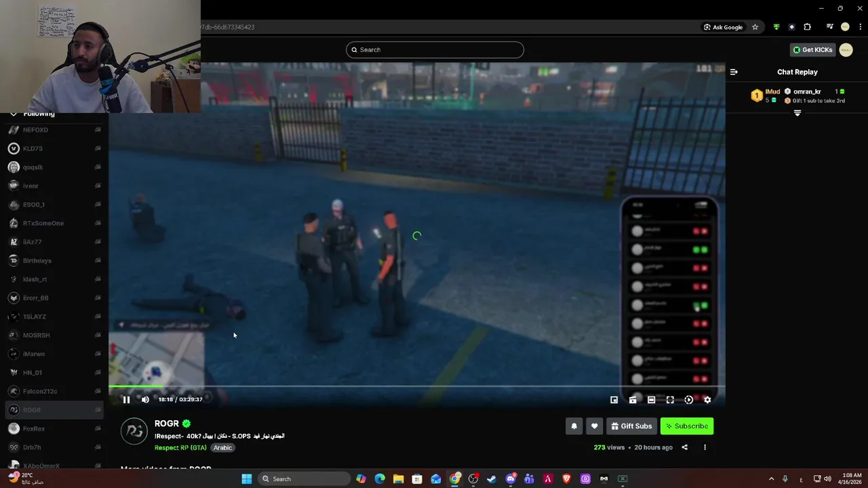Open NEFOXD in the Following list
The image size is (868, 488).
coord(54,129)
